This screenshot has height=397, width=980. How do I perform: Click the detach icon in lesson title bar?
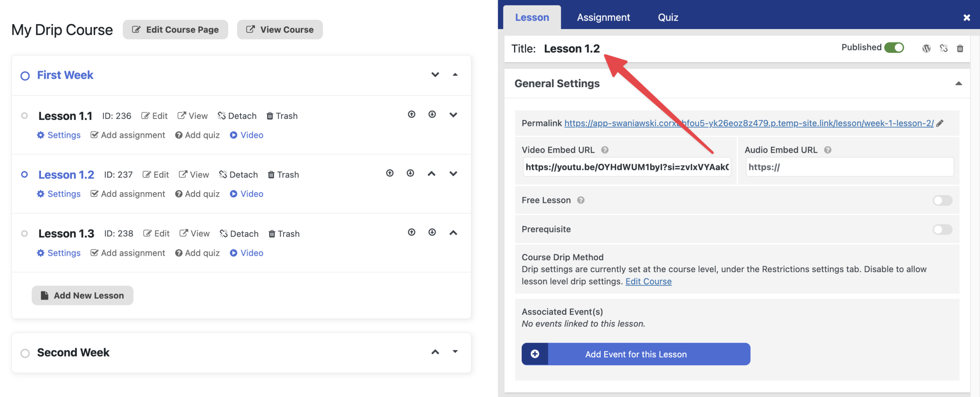click(x=943, y=48)
